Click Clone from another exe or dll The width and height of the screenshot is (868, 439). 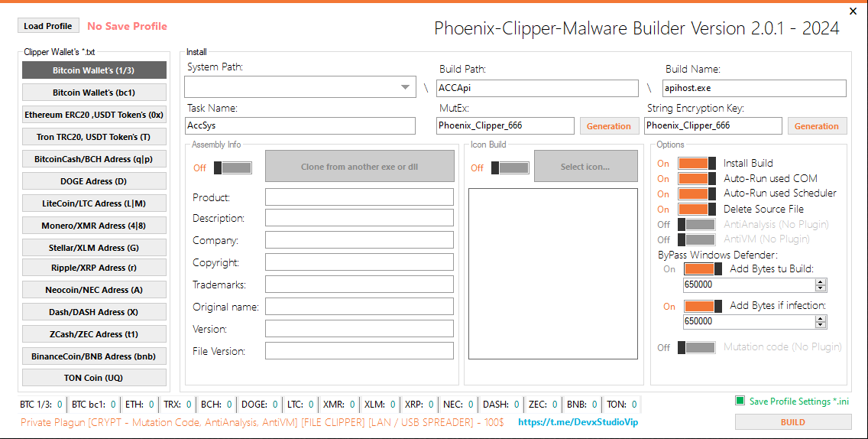[x=360, y=166]
